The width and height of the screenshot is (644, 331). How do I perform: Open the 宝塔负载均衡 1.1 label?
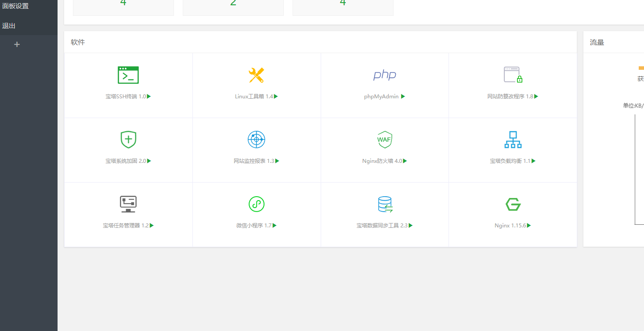click(x=510, y=161)
